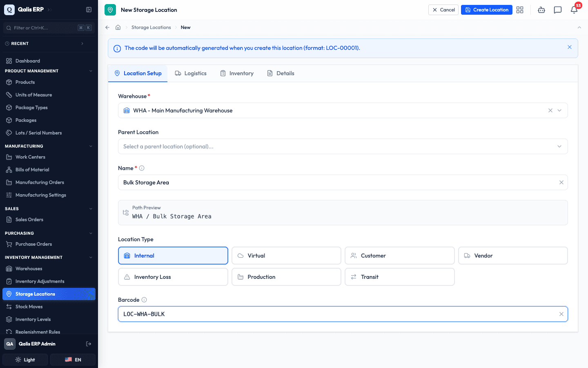
Task: Collapse the sidebar panel icon
Action: 89,9
